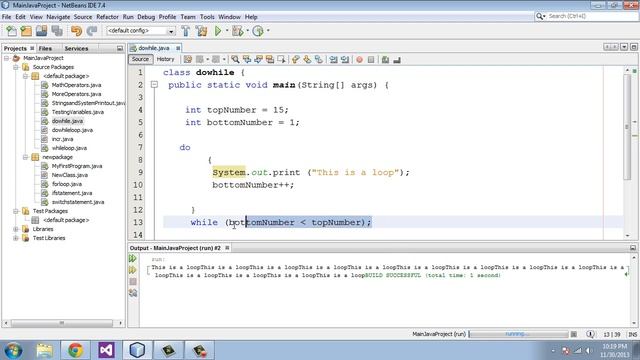Click the Windows Start orb

[x=13, y=351]
